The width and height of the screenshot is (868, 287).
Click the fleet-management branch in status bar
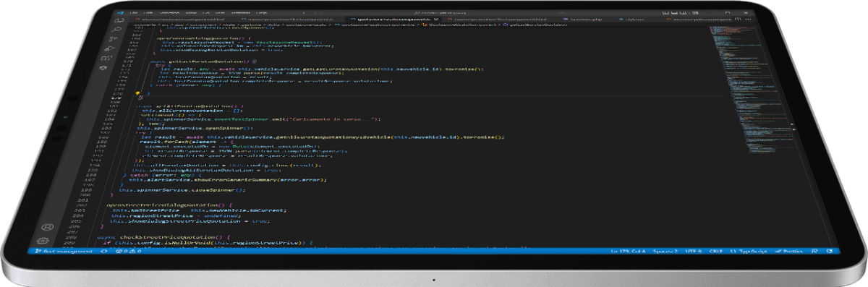(x=64, y=251)
